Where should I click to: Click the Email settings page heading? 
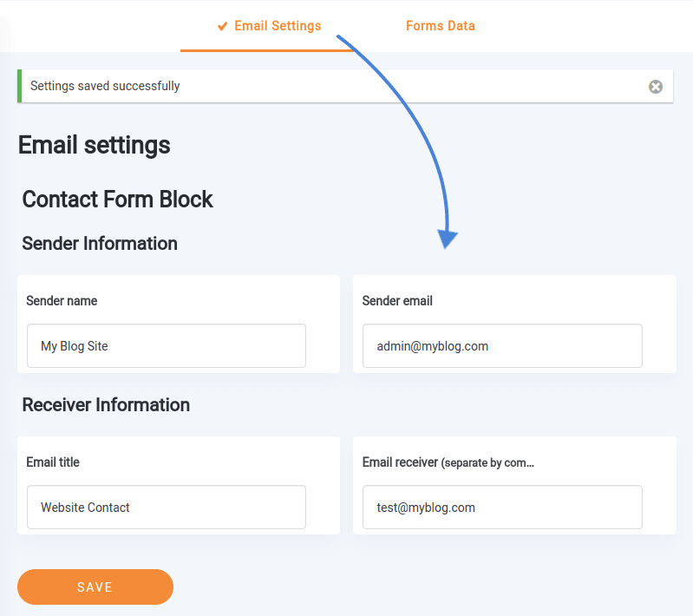click(x=95, y=146)
